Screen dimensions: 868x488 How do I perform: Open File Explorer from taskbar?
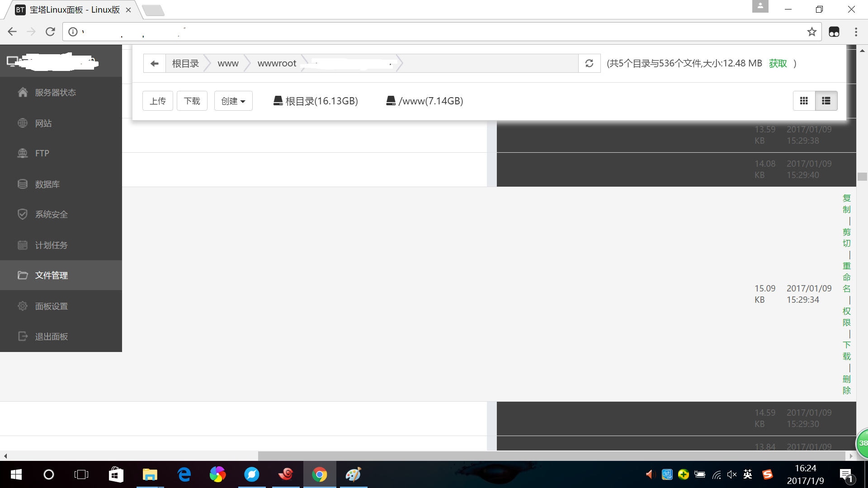(150, 474)
